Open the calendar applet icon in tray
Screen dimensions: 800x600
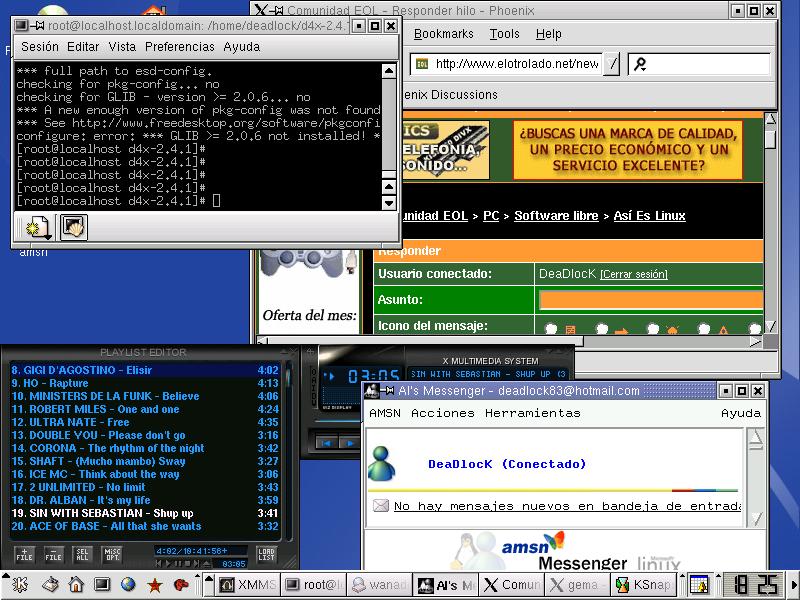pos(699,585)
